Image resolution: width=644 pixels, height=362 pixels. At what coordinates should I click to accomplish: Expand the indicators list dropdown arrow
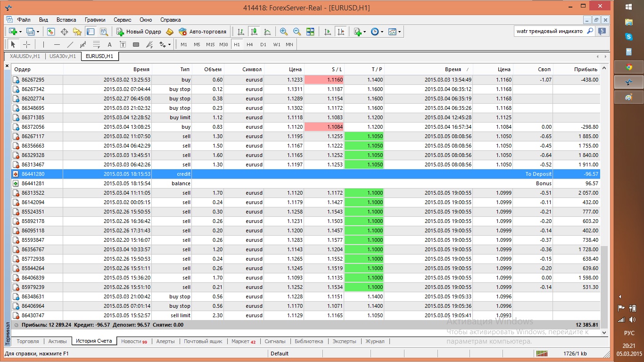[364, 32]
